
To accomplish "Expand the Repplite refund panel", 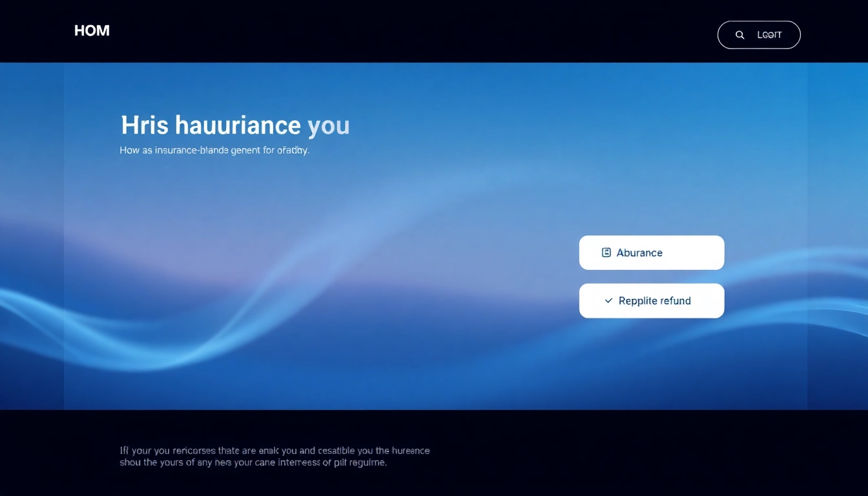I will coord(652,300).
